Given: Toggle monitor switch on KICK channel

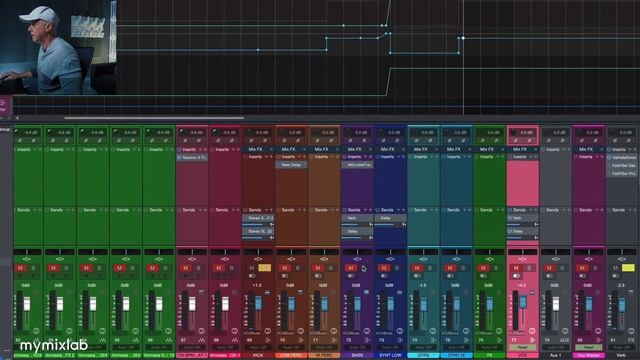Looking at the screenshot, I should pos(252,276).
